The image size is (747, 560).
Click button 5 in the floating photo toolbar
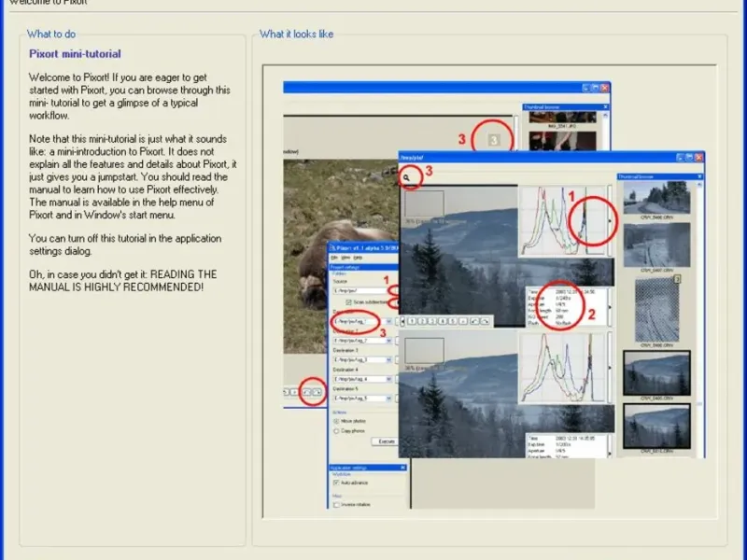(x=453, y=321)
